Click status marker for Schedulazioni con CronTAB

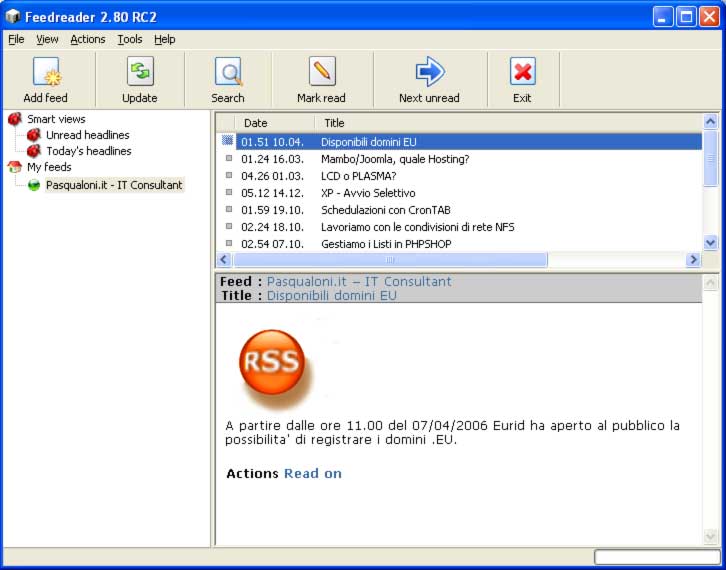(x=229, y=209)
